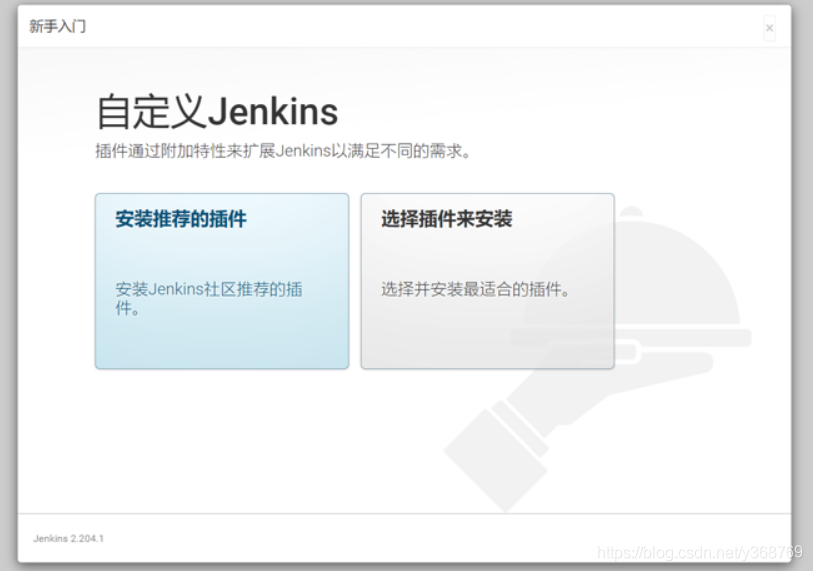
Task: Choose the 选择插件来安装 option card
Action: (x=487, y=281)
